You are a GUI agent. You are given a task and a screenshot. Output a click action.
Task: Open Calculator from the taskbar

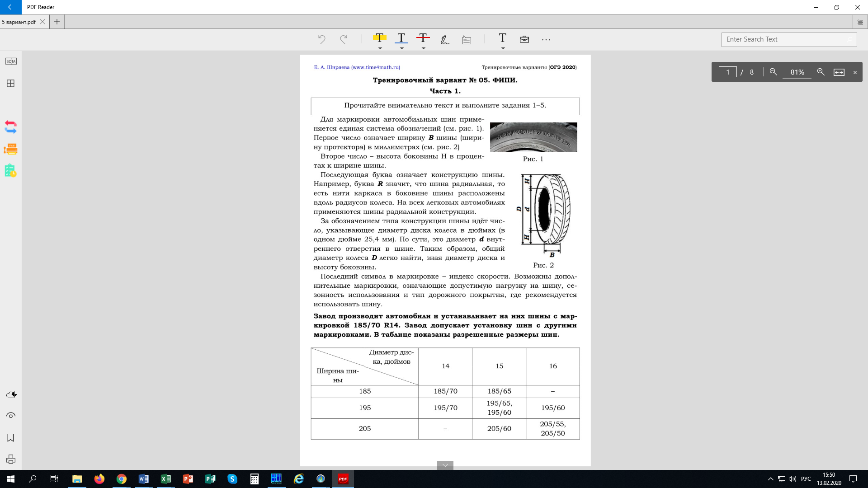click(255, 479)
